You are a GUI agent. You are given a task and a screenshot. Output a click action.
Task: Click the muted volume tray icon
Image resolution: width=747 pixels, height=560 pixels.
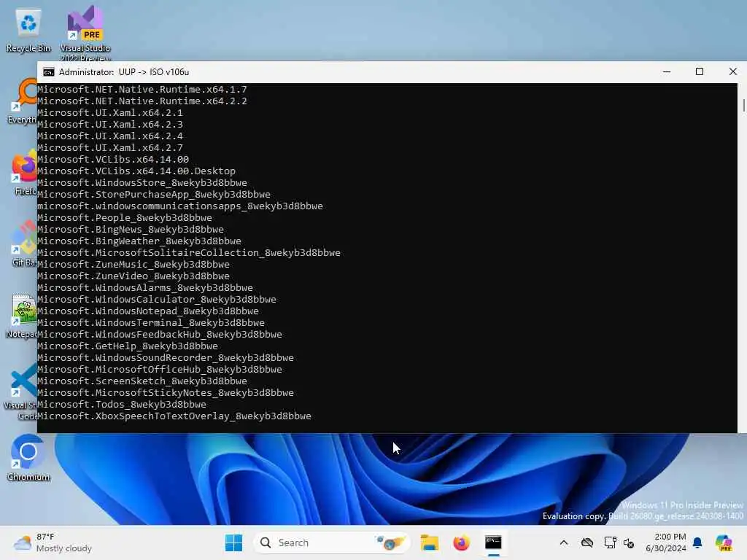tap(629, 542)
